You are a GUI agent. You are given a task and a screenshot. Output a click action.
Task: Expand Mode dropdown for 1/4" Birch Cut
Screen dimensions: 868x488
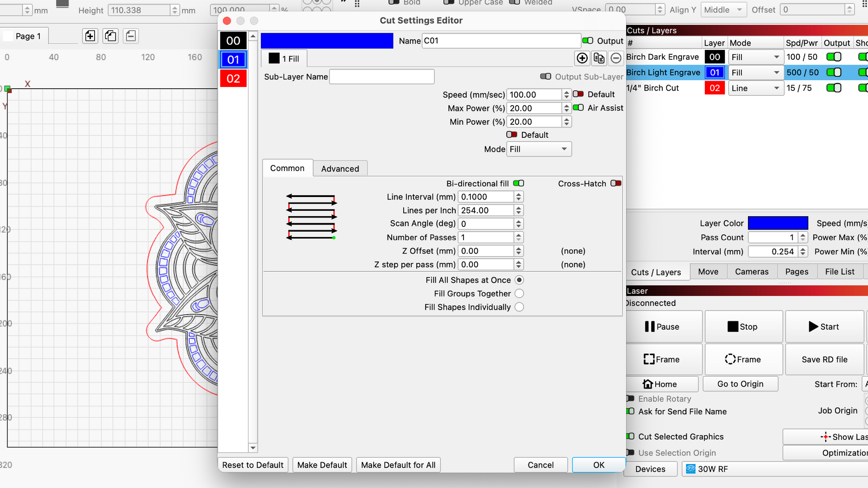[x=756, y=88]
